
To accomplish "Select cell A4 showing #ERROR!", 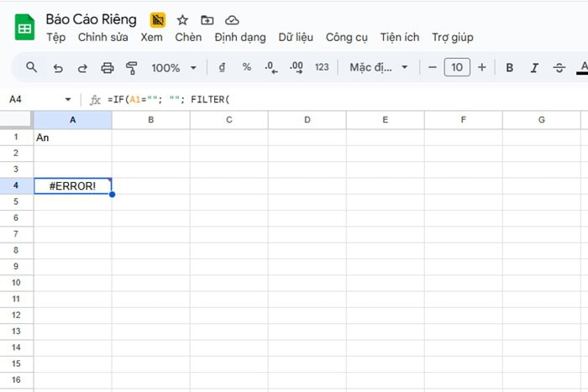I will 72,186.
